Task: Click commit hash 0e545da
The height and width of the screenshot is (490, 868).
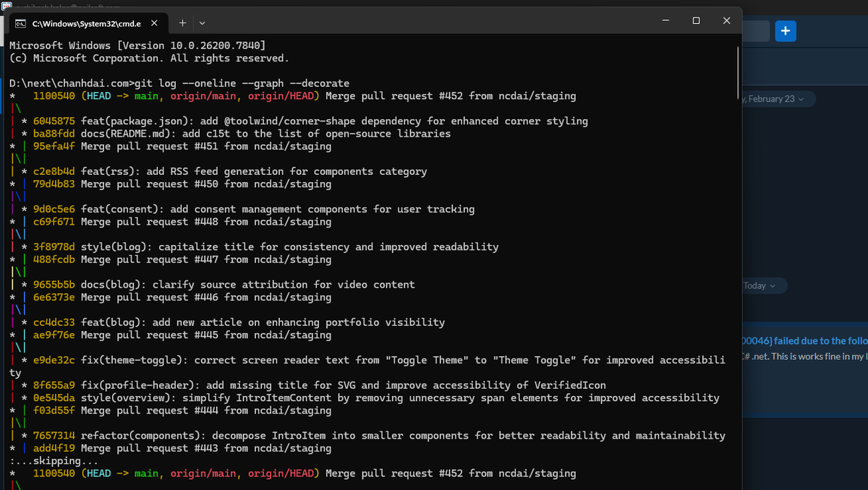Action: [x=54, y=397]
